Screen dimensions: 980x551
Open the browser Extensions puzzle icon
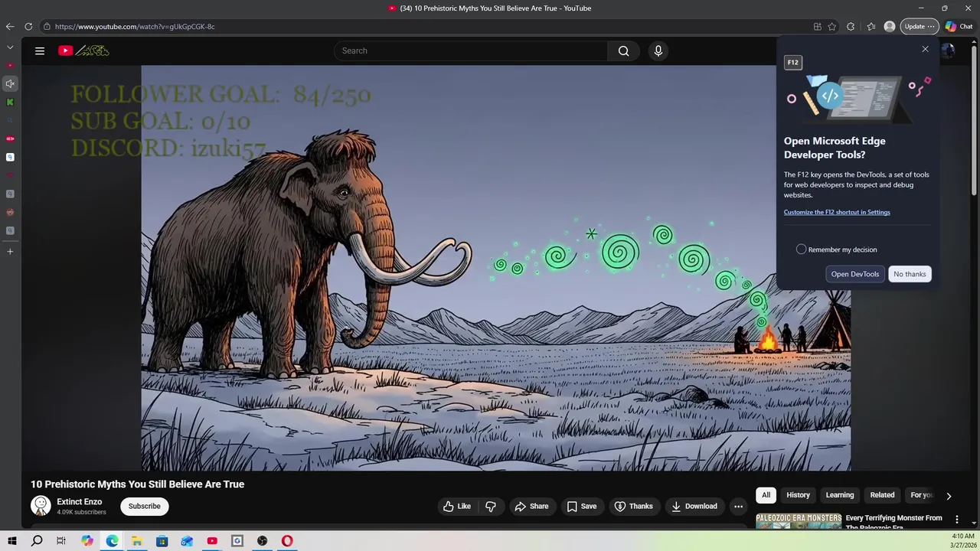pyautogui.click(x=851, y=26)
